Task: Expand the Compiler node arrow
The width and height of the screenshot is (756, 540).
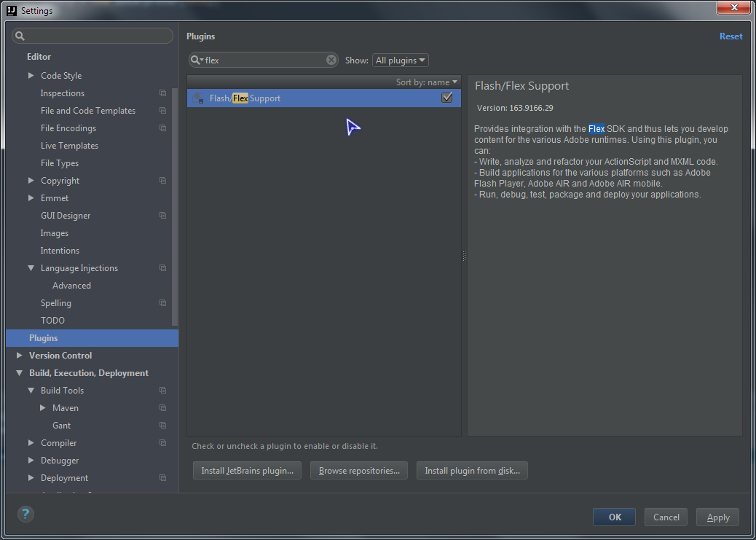Action: 31,443
